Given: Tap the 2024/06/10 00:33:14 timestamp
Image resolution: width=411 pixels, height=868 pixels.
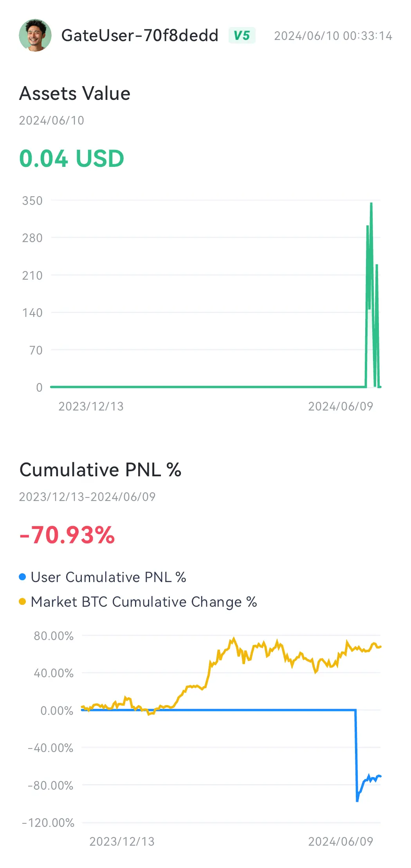Looking at the screenshot, I should 333,36.
